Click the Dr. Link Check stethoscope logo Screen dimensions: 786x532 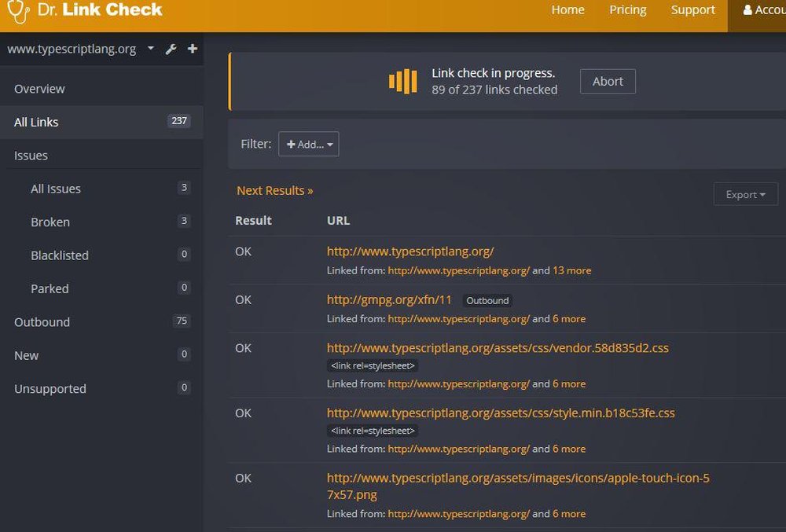click(x=19, y=11)
